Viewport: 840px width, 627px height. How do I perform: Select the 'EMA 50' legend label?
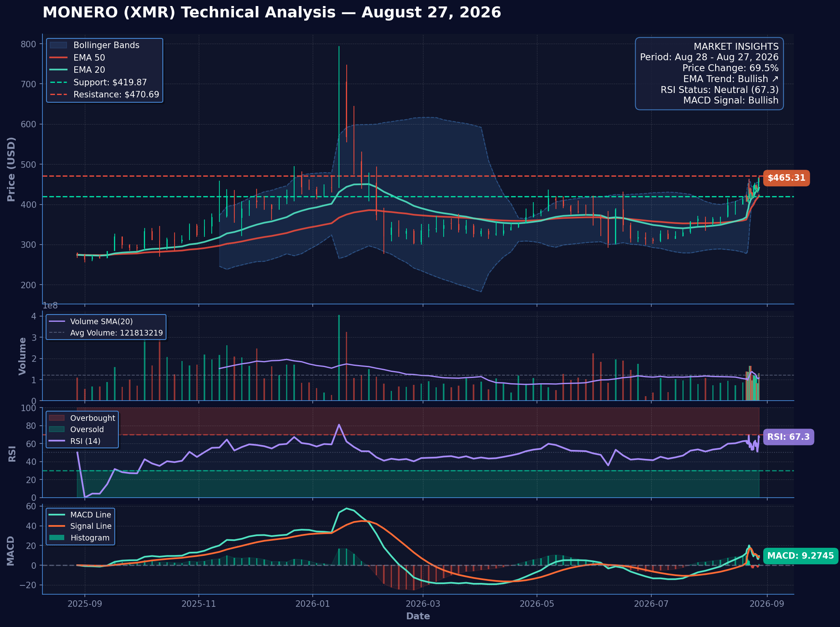pyautogui.click(x=89, y=58)
